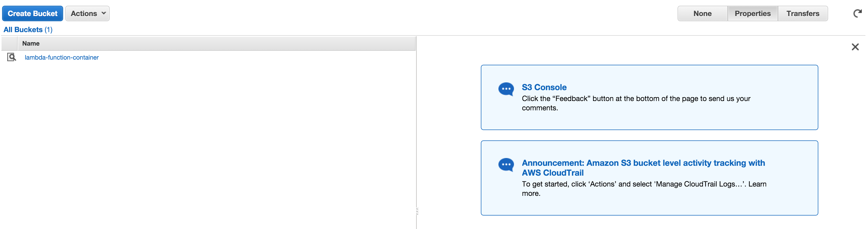The height and width of the screenshot is (229, 868).
Task: Close the side panel with X
Action: [x=855, y=47]
